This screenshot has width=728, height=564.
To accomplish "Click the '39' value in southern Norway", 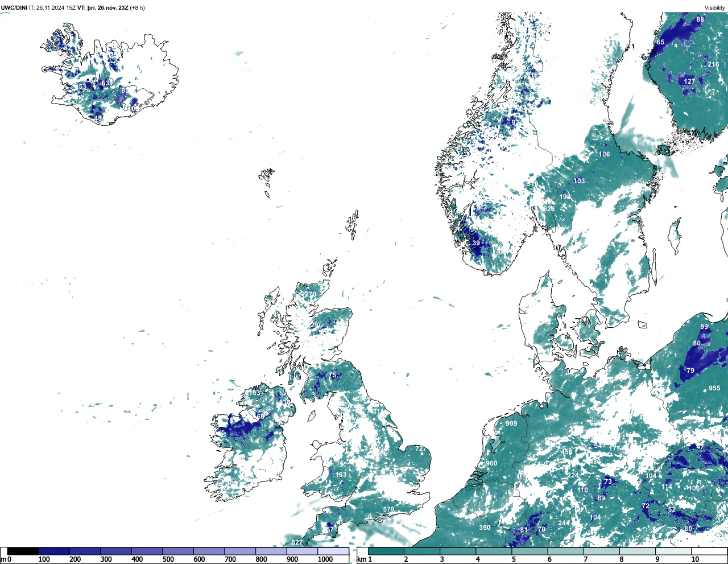I will coord(476,243).
